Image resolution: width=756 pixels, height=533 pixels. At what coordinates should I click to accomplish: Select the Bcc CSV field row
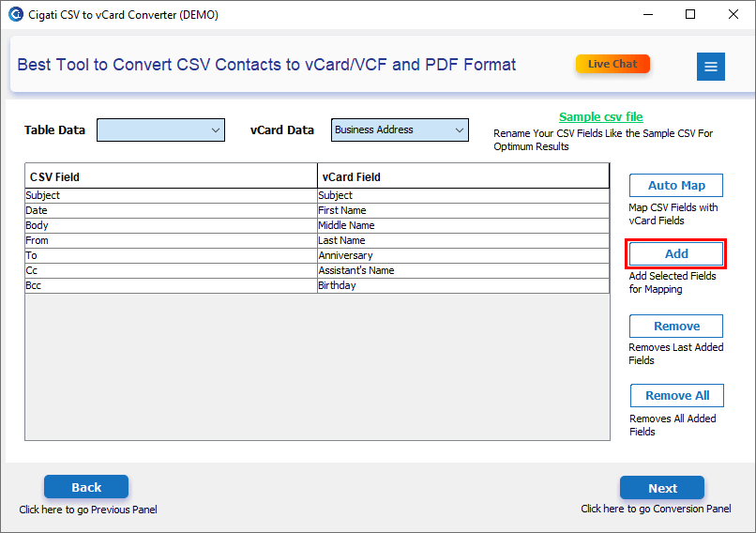coord(171,285)
